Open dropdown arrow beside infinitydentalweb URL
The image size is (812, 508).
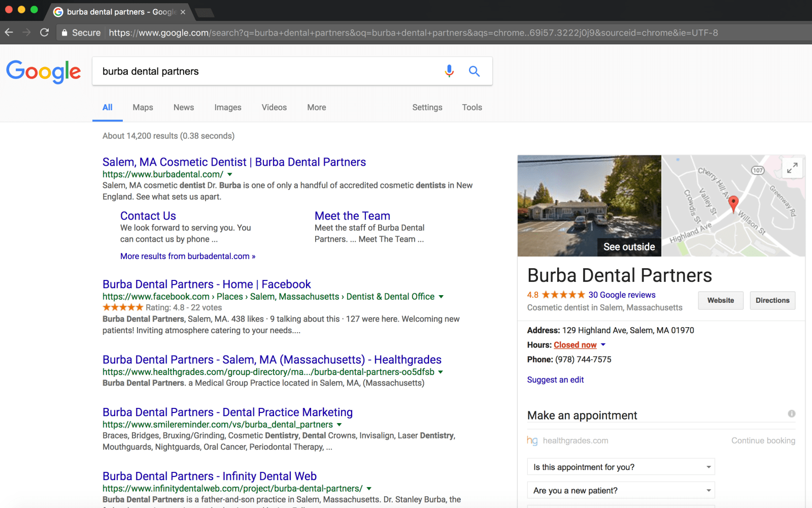(x=369, y=489)
